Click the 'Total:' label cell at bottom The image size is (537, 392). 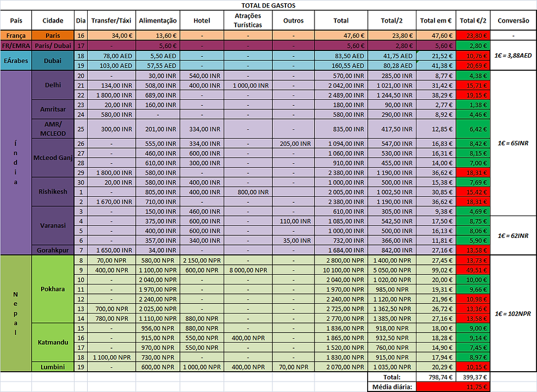392,377
